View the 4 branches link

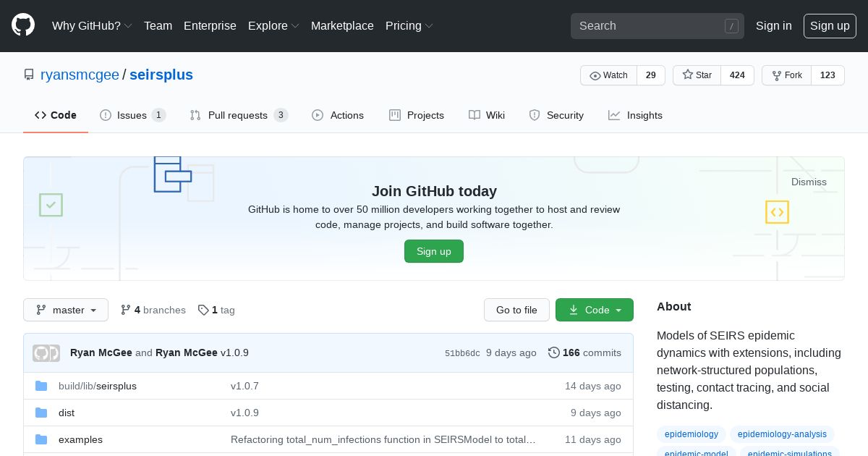point(153,310)
